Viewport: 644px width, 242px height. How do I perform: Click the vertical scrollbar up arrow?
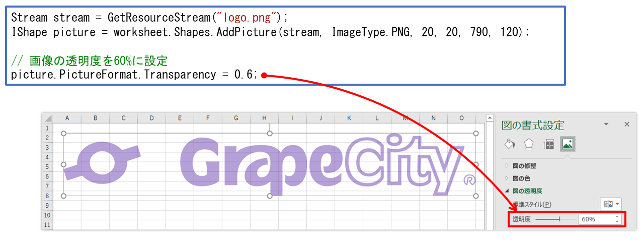[x=490, y=118]
